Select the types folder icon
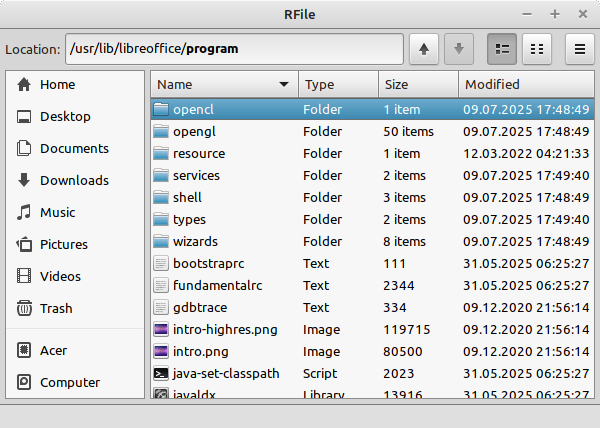 161,220
